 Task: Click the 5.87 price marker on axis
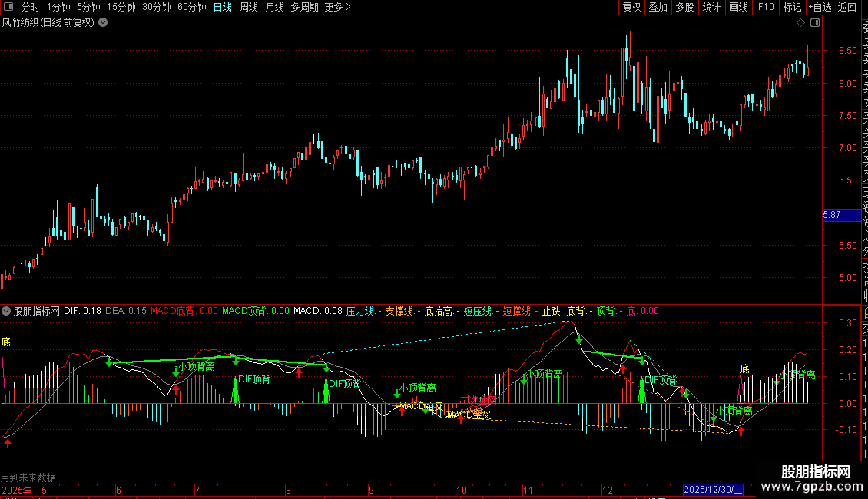point(841,215)
